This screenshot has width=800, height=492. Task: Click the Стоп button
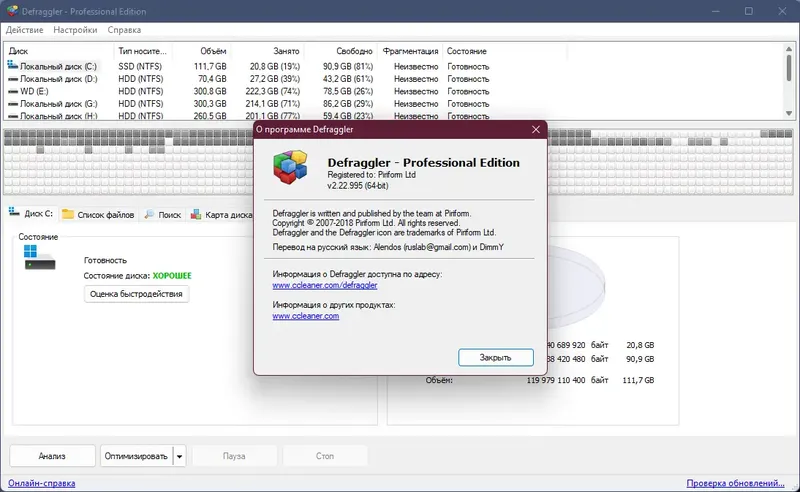324,456
